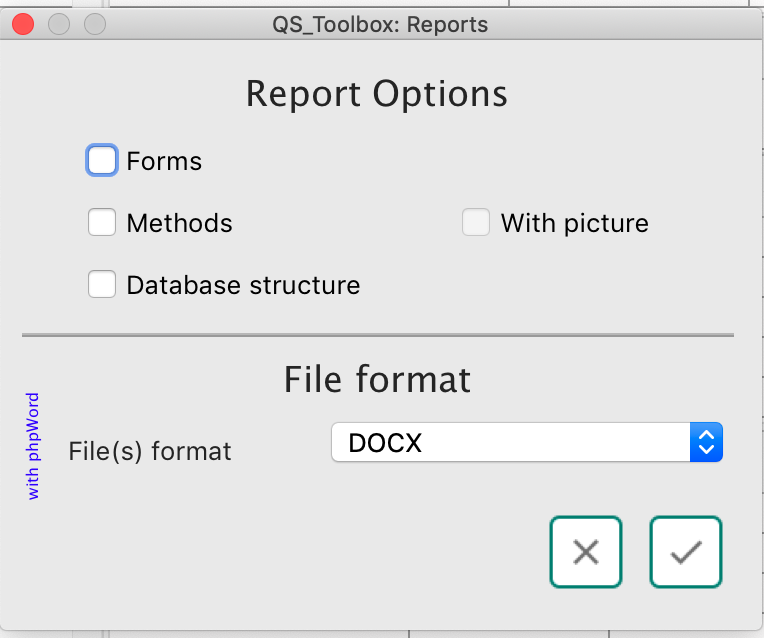Close the Reports window with red button
The image size is (764, 638).
click(23, 24)
